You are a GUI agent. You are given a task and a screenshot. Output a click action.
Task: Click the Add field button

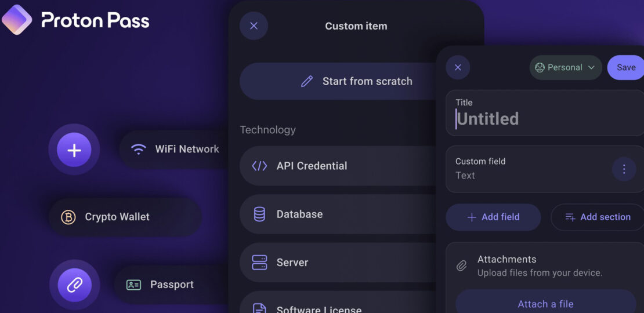(493, 217)
